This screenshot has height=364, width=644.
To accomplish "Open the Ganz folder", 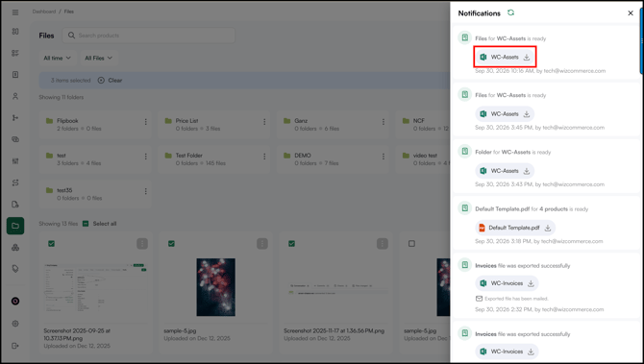I will pyautogui.click(x=333, y=124).
